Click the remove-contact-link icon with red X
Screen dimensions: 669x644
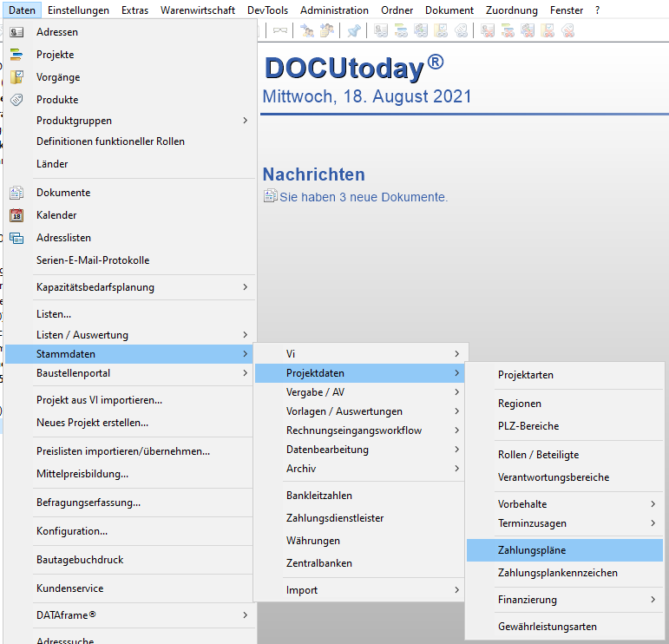tap(528, 30)
